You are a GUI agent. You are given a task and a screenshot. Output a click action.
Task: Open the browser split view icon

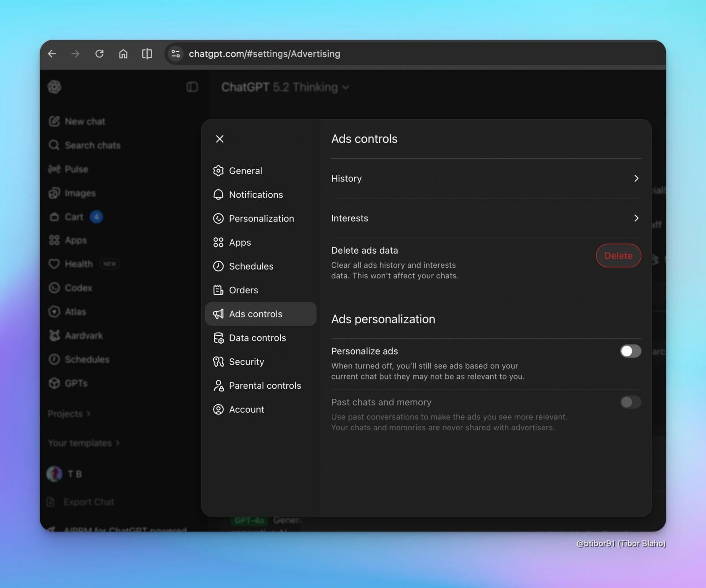click(147, 54)
